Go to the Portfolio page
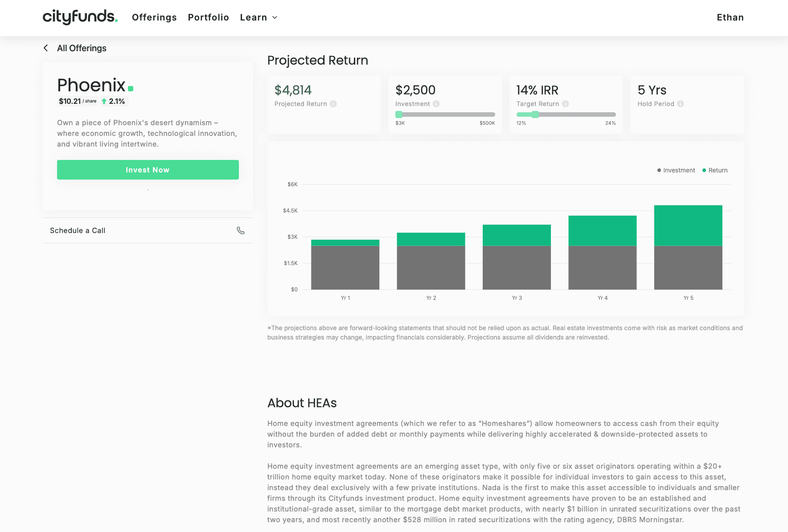Screen dimensions: 788x532 208,17
